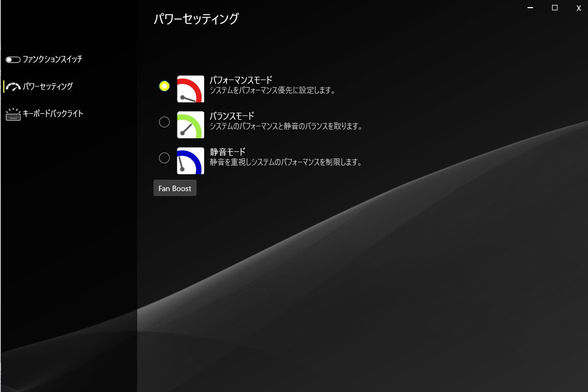
Task: Click the red performance gauge icon
Action: point(191,89)
